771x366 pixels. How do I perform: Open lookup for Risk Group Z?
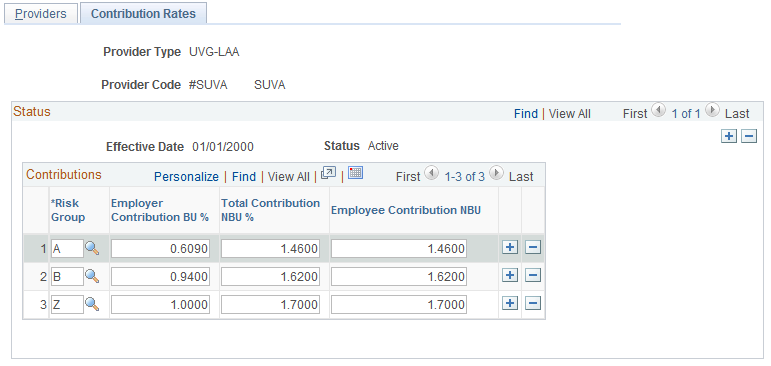pyautogui.click(x=92, y=305)
